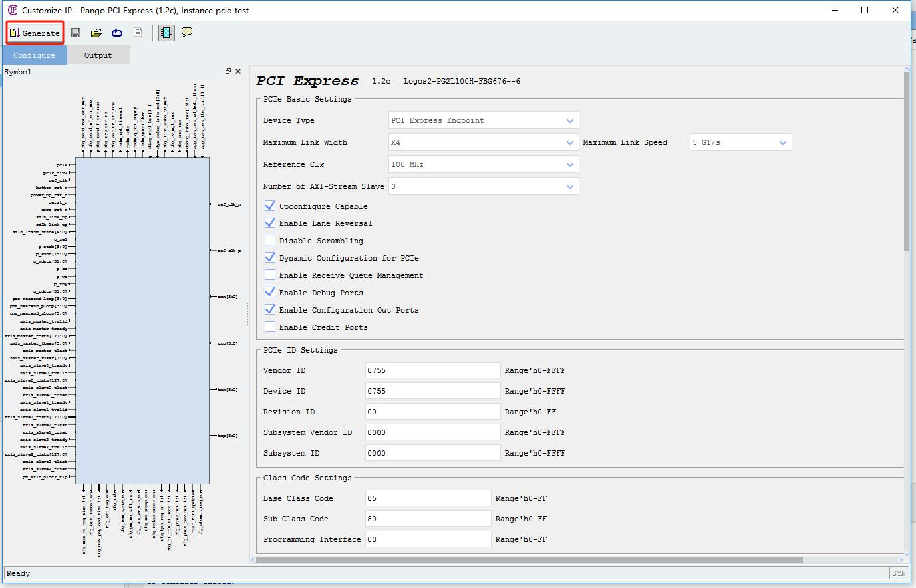This screenshot has height=588, width=916.
Task: Open the Reference Clk dropdown
Action: tap(484, 164)
